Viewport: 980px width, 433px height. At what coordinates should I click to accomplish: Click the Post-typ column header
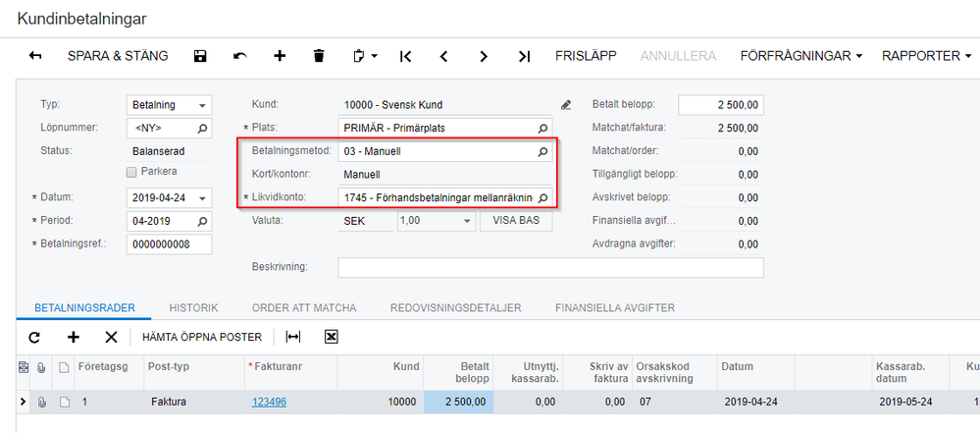(x=194, y=373)
